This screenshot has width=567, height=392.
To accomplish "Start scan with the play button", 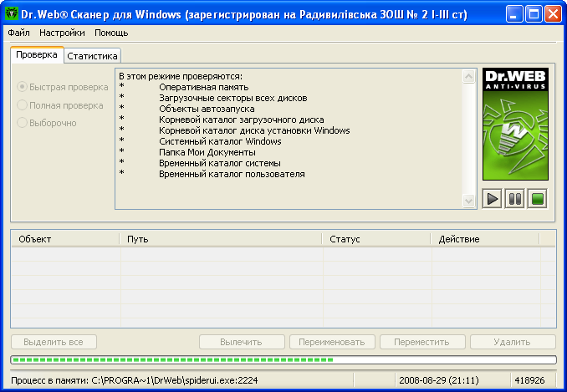I will tap(492, 199).
